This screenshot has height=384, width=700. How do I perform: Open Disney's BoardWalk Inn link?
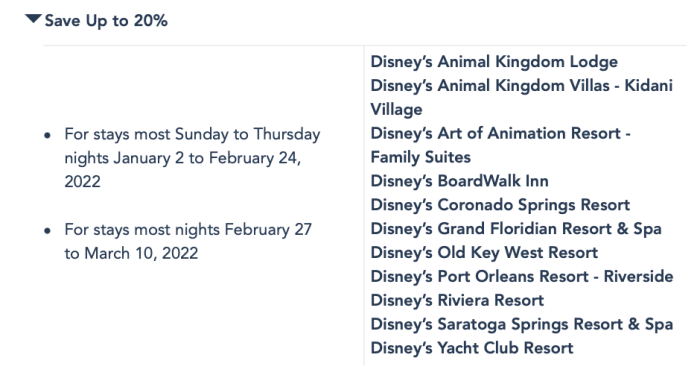point(459,181)
